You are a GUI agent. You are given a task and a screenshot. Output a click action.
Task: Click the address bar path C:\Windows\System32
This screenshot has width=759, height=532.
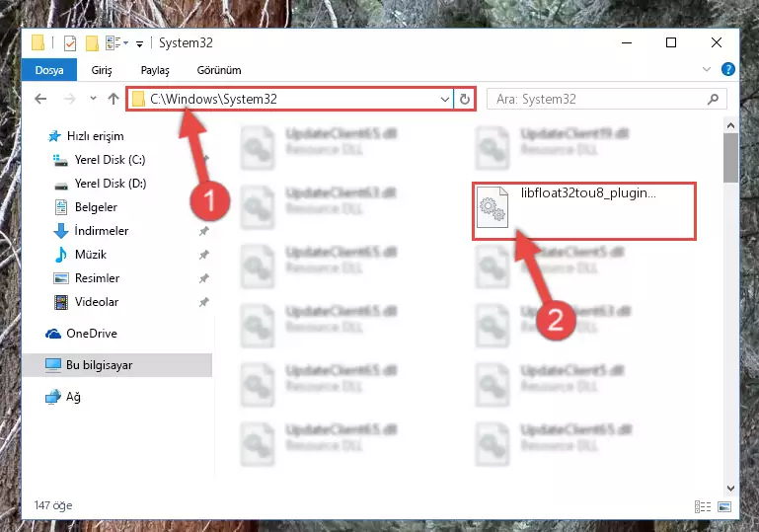(x=213, y=100)
